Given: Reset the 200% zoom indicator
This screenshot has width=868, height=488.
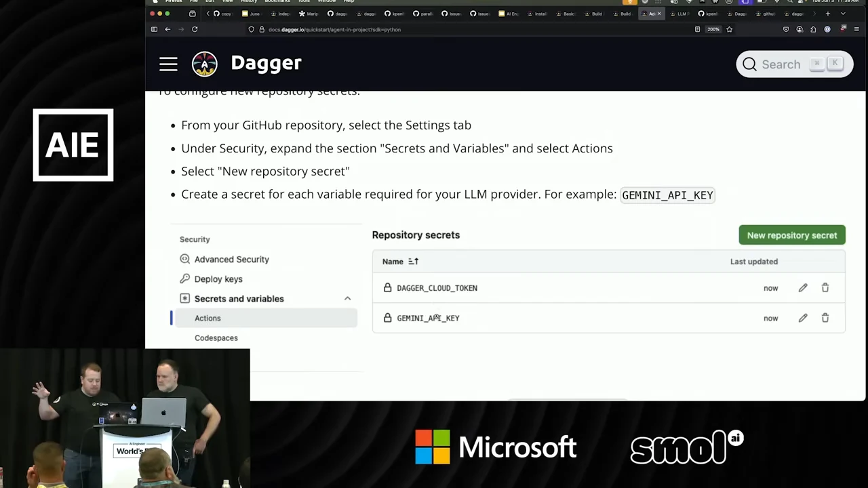Looking at the screenshot, I should click(713, 29).
